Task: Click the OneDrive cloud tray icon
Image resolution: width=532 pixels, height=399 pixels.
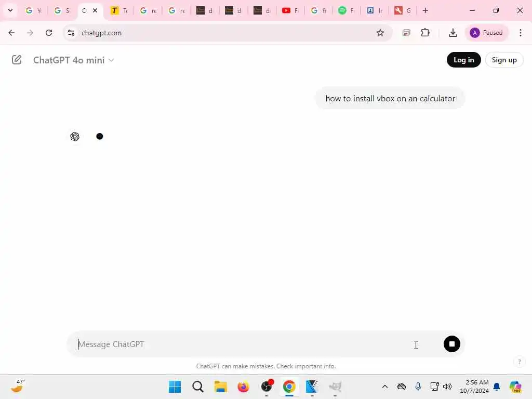Action: click(x=402, y=387)
